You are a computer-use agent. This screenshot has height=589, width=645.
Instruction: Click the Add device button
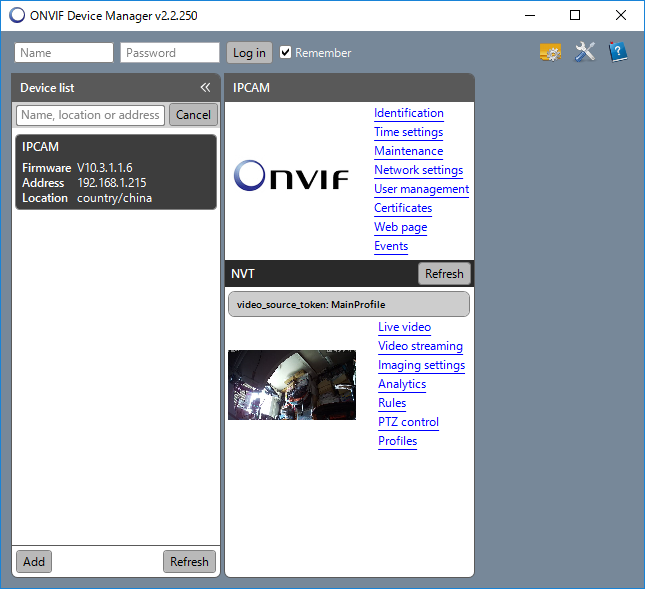tap(34, 561)
